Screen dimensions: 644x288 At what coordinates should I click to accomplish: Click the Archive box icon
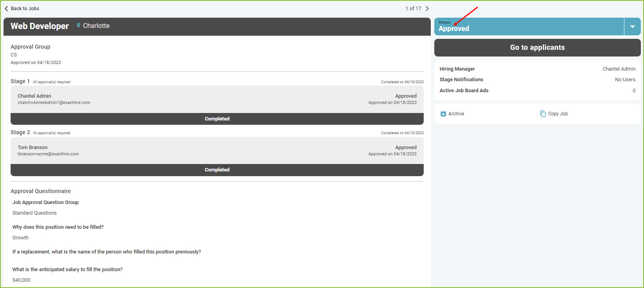[443, 114]
